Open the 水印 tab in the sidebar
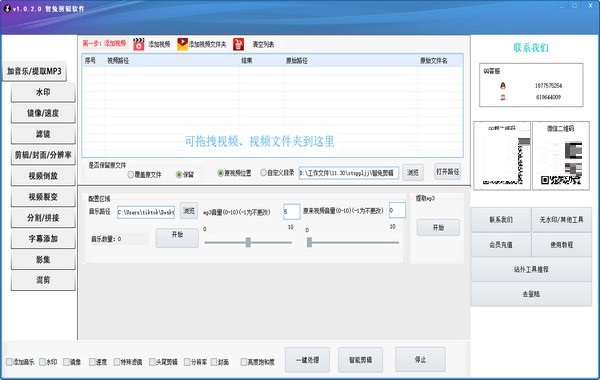Screen dimensions: 600x380 [x=43, y=92]
